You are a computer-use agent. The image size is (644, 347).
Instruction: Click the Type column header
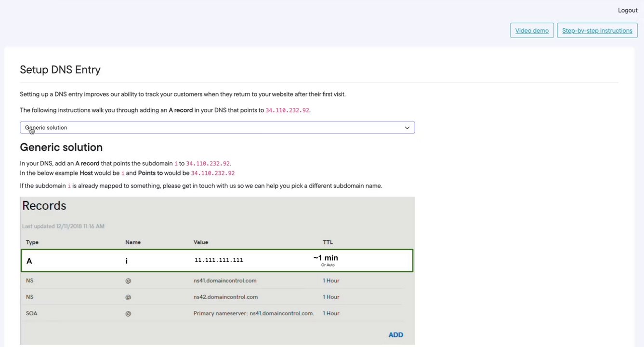(32, 242)
